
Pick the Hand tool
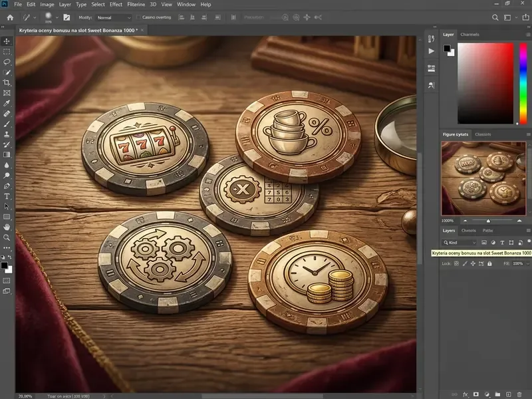(7, 227)
